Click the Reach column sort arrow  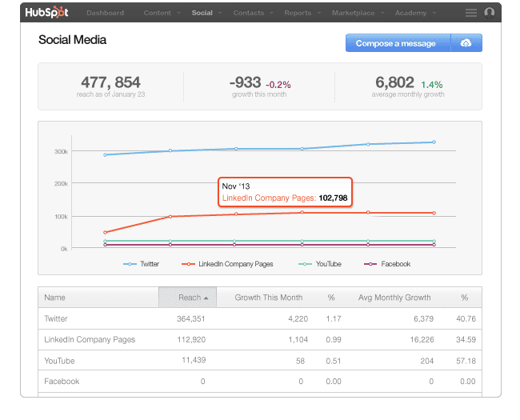pyautogui.click(x=206, y=298)
